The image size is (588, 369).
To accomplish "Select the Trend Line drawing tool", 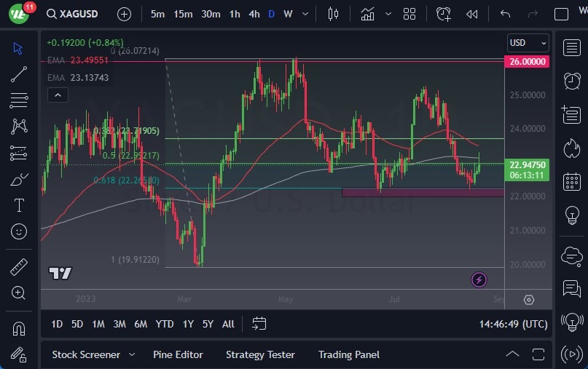I will coord(19,74).
